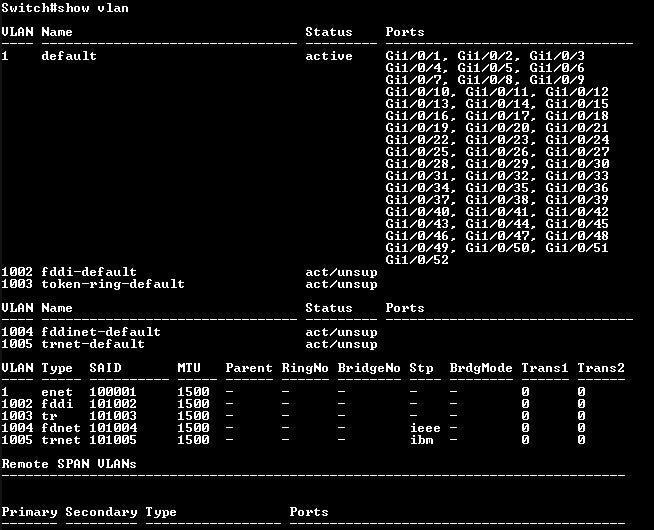Image resolution: width=654 pixels, height=530 pixels.
Task: Select the 'fddi' type entry for VLAN 1002
Action: 57,404
